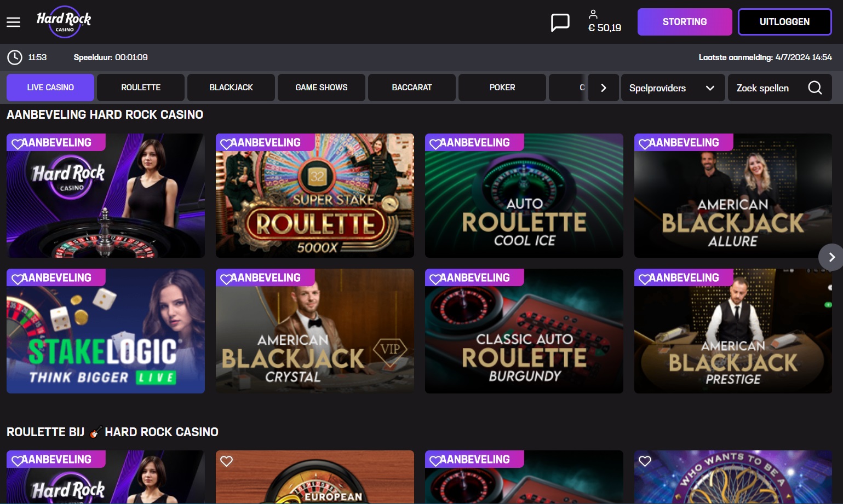Launch American Blackjack Prestige game
The image size is (843, 504).
click(x=733, y=331)
